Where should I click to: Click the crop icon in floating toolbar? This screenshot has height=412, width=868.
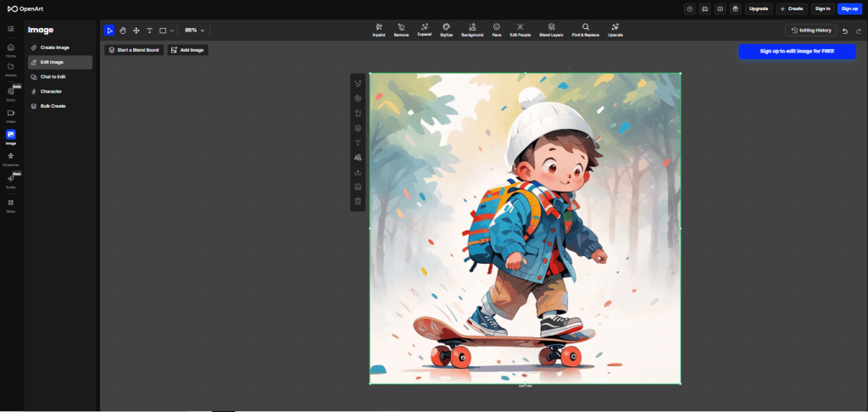click(358, 113)
